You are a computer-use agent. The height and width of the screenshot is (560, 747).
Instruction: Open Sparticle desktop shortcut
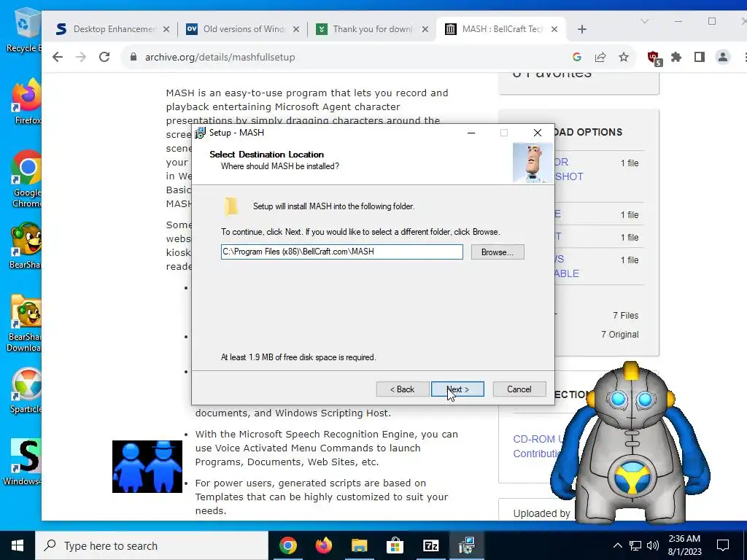(x=27, y=391)
